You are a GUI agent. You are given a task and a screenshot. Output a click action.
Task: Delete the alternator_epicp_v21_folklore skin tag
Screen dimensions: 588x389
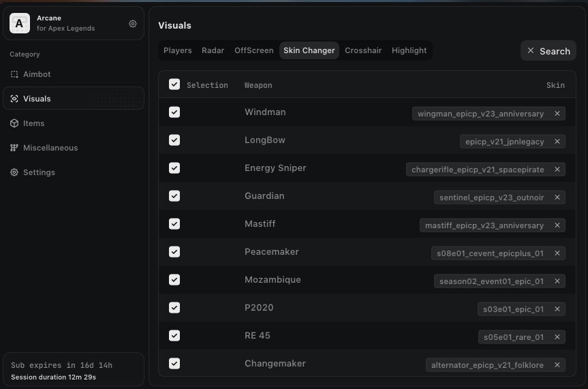pos(557,365)
